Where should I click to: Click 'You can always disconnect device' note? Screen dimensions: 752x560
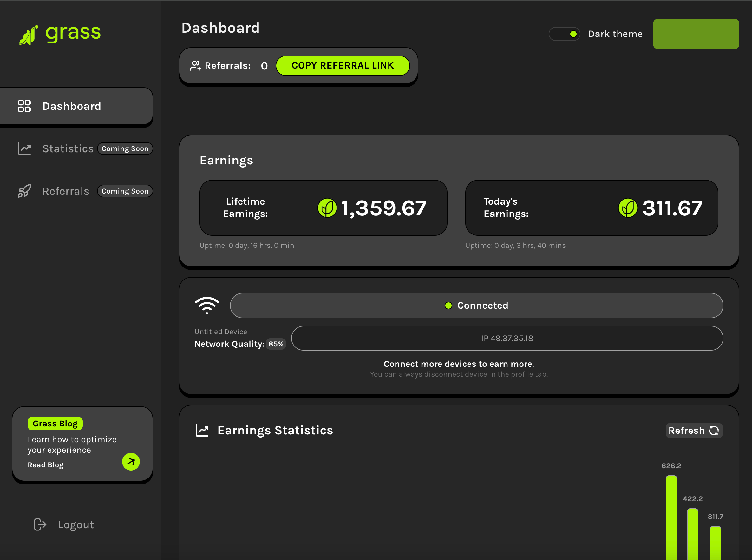coord(459,374)
